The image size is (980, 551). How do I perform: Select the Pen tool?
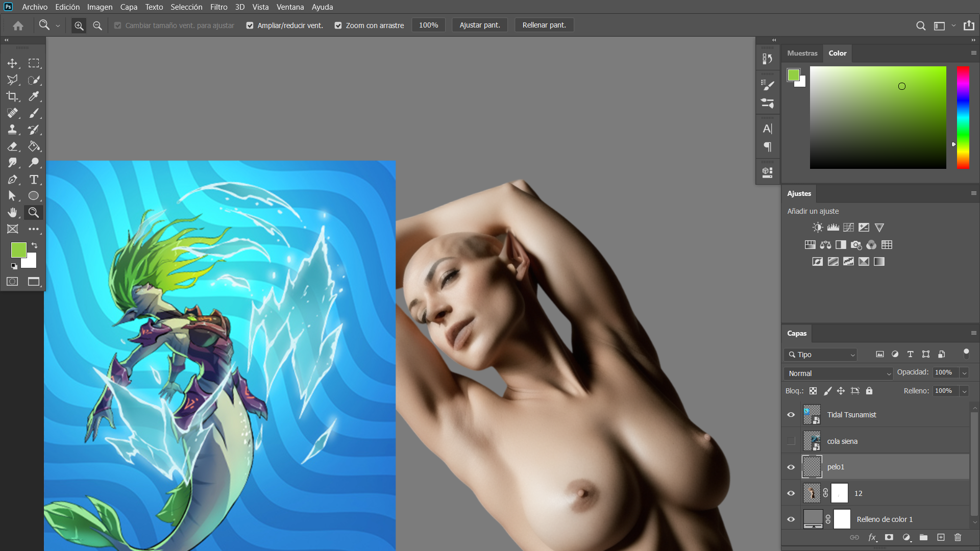(x=12, y=180)
